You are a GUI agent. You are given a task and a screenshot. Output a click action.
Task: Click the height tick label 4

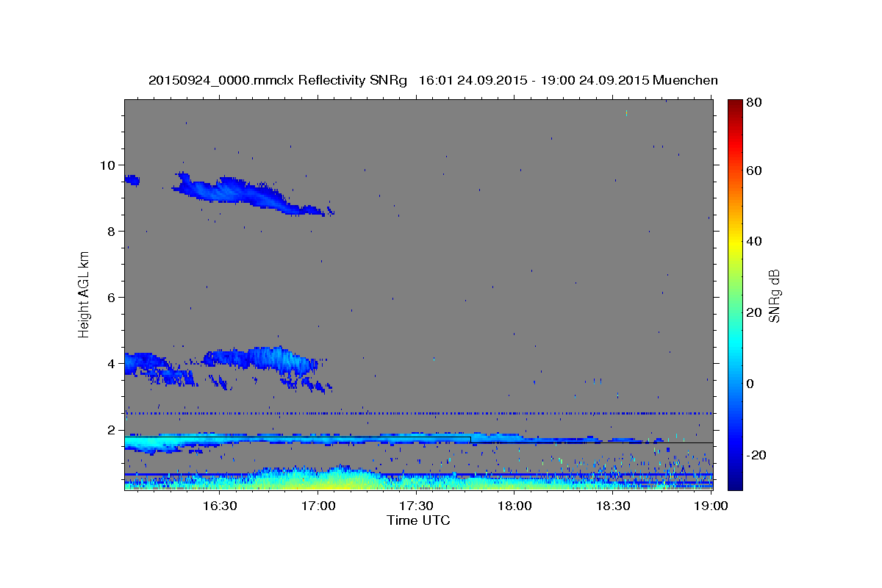coord(112,363)
